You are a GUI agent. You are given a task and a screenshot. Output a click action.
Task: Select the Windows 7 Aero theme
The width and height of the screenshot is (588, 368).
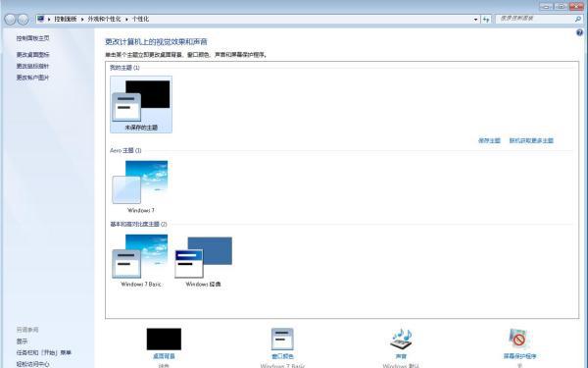click(140, 186)
